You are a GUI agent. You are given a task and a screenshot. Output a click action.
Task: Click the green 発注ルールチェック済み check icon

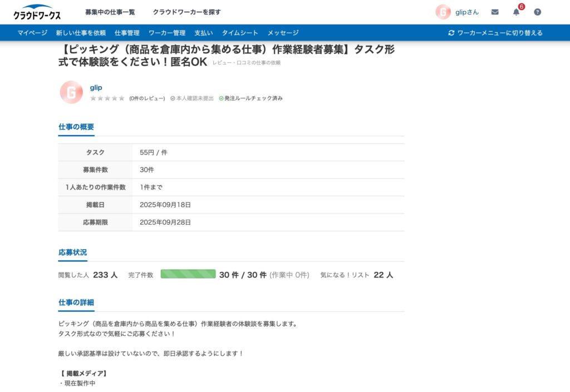pyautogui.click(x=221, y=98)
